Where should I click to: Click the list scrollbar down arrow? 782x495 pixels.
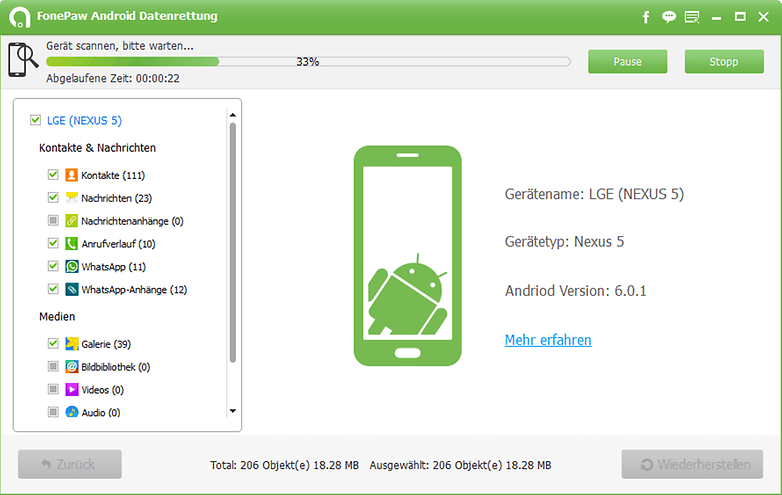click(x=233, y=411)
